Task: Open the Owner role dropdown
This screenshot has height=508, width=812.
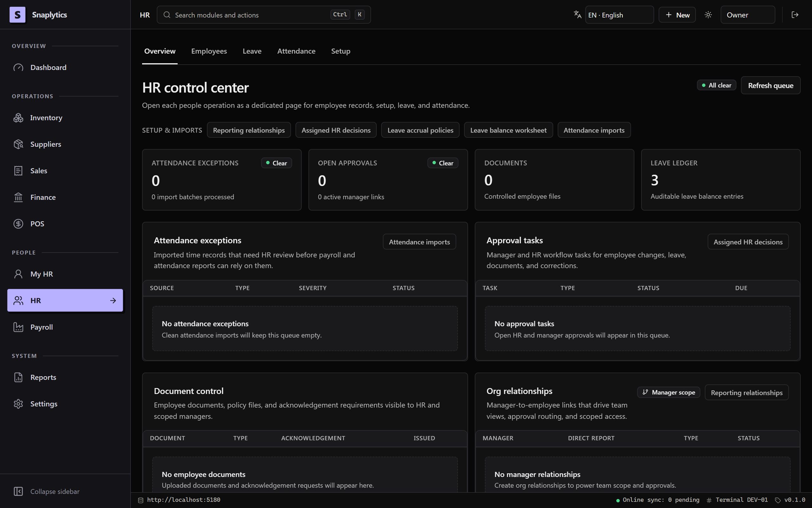Action: [x=748, y=15]
